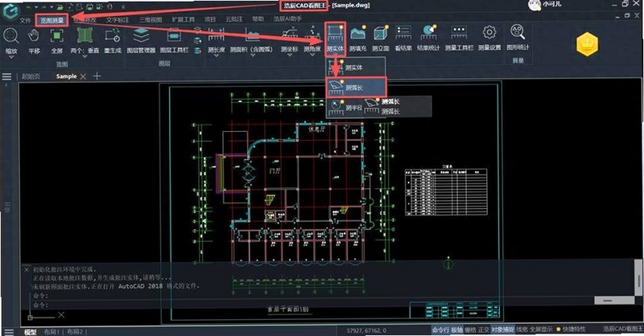Expand the 两个:垂直 viewport dropdown arrow
The width and height of the screenshot is (644, 336).
click(85, 56)
